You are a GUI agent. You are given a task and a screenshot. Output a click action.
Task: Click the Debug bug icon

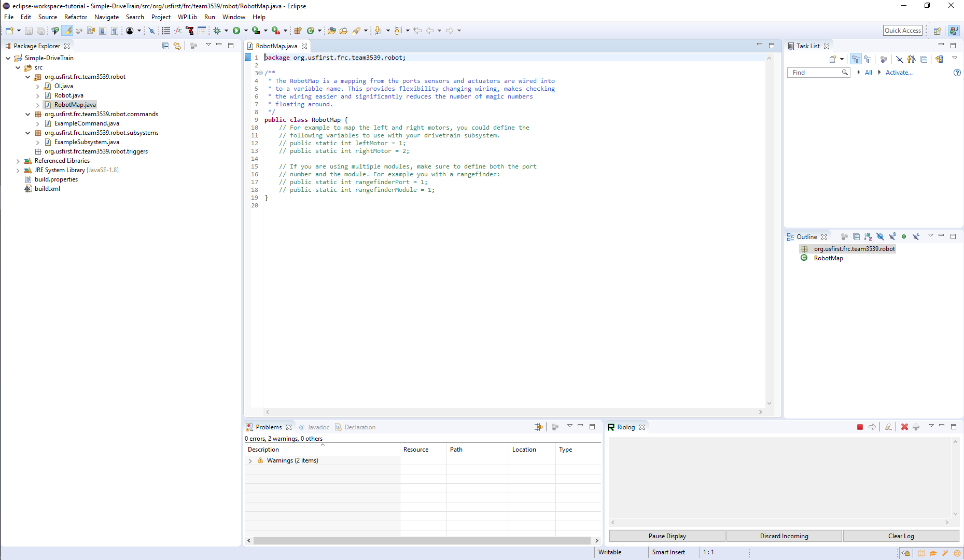[x=217, y=31]
